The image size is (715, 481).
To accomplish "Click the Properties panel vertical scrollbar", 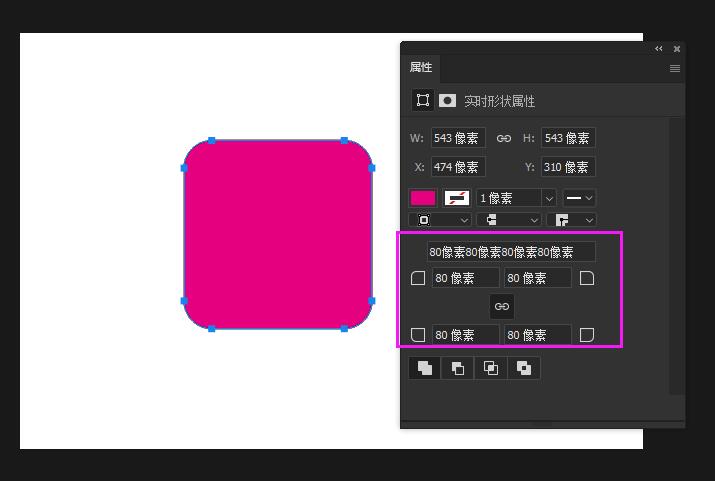I will coord(676,256).
